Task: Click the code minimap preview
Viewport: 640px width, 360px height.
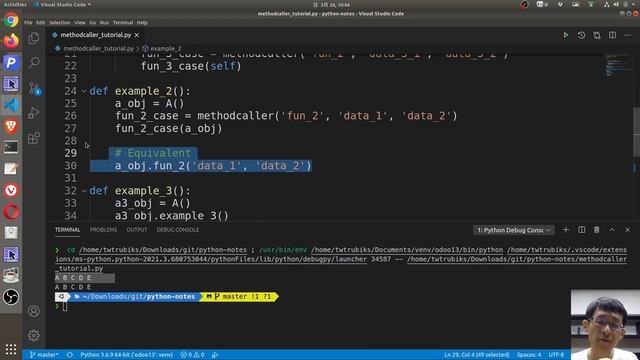Action: [x=618, y=65]
